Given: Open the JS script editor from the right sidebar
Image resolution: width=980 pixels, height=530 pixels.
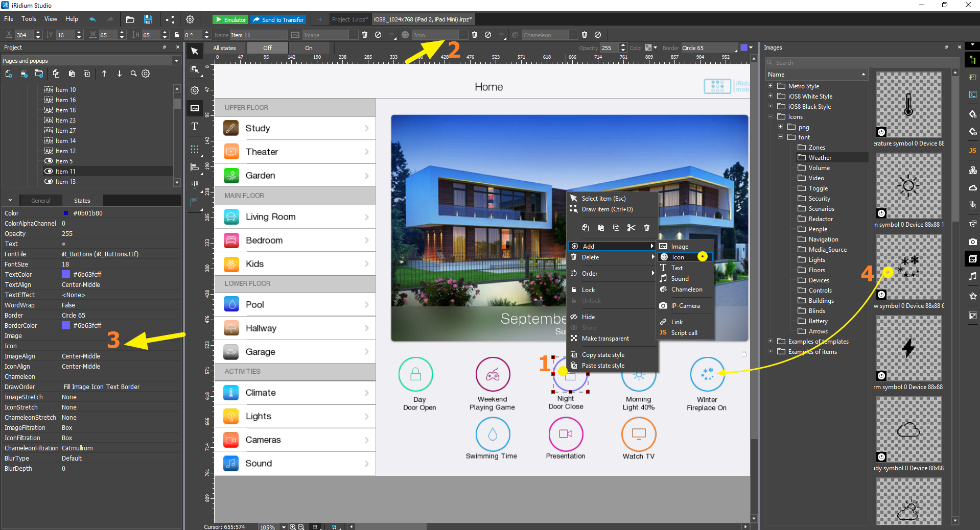Looking at the screenshot, I should [x=973, y=150].
